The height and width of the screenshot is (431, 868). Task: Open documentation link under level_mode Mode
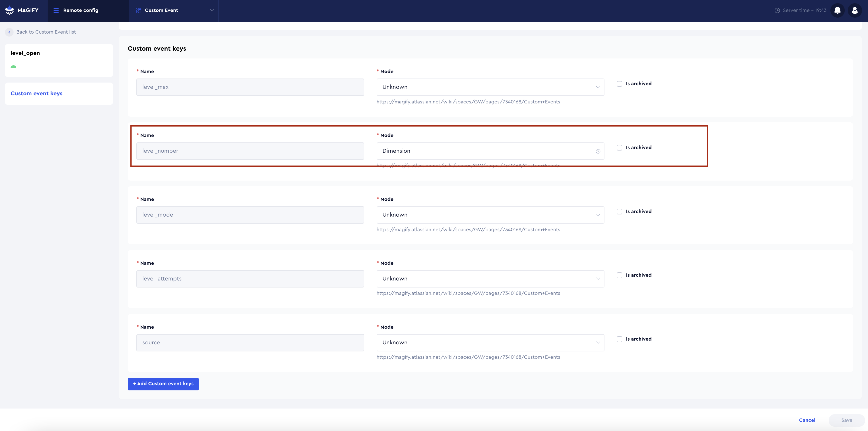(468, 230)
